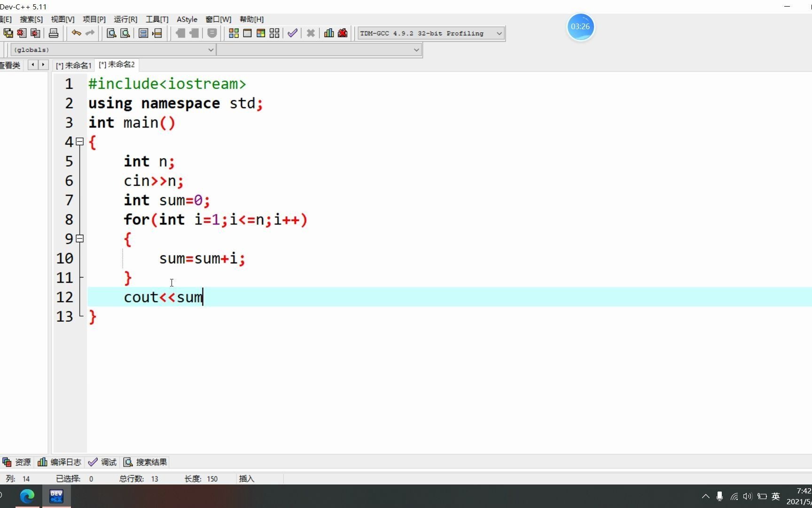Click the Save All toolbar icon

(x=8, y=33)
